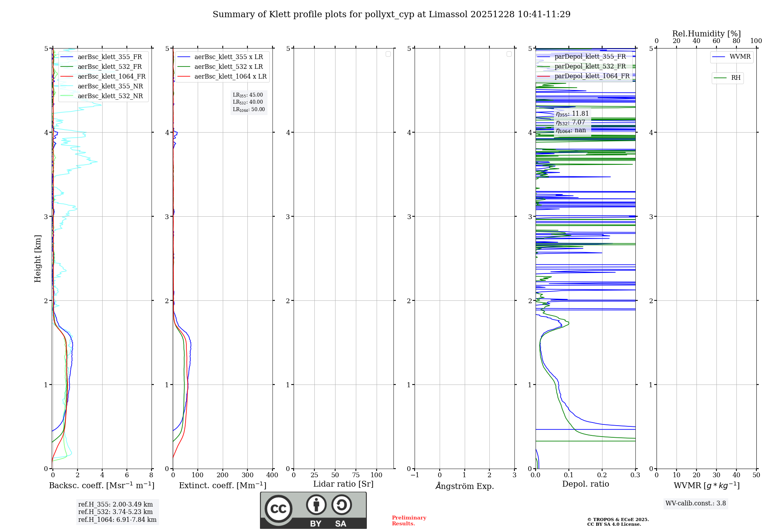The height and width of the screenshot is (532, 783).
Task: Click the TROPOS & ECoE 2025 copyright text
Action: pos(618,519)
